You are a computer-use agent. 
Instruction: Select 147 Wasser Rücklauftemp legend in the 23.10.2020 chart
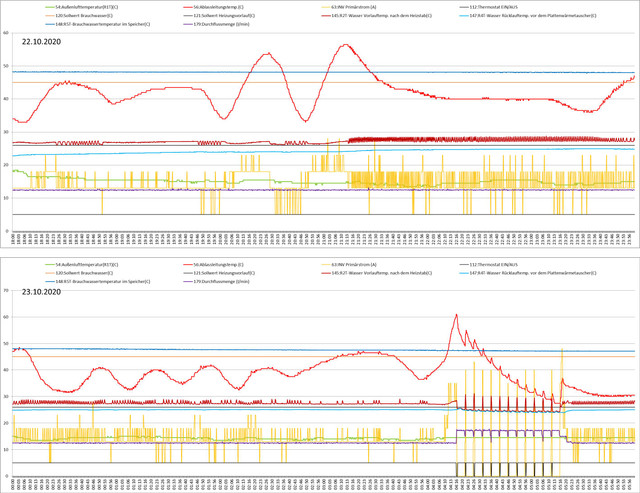point(528,273)
